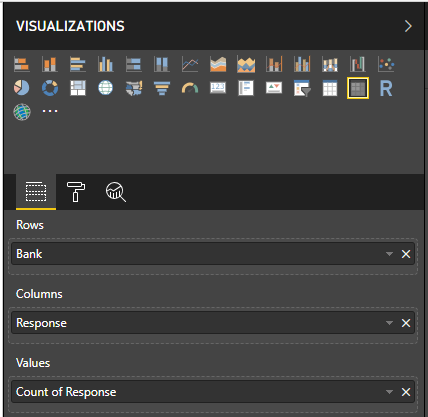This screenshot has width=428, height=417.
Task: Choose the R script visual
Action: pyautogui.click(x=386, y=88)
